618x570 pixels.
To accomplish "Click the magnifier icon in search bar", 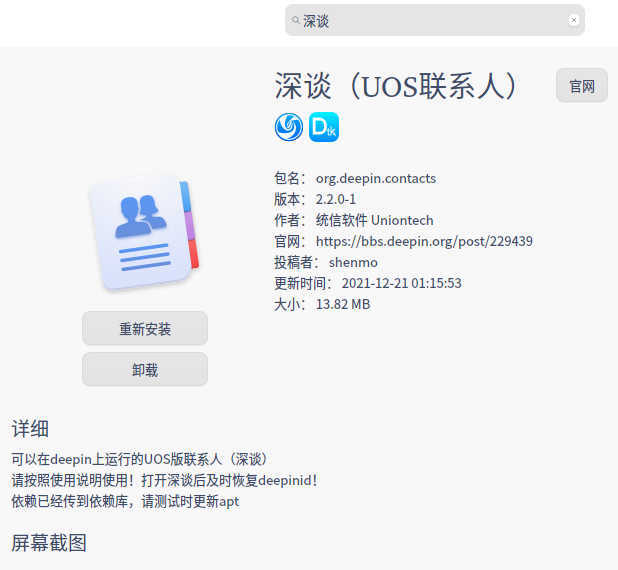I will click(x=296, y=20).
